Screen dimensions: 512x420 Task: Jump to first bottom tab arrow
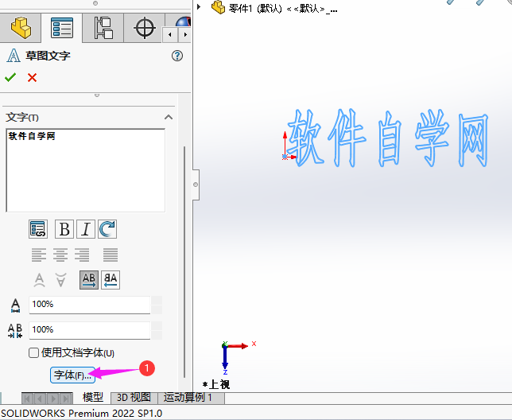(27, 399)
